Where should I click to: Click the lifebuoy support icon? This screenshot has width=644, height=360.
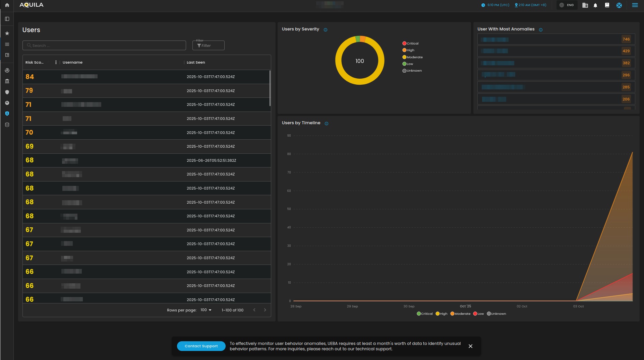point(619,5)
